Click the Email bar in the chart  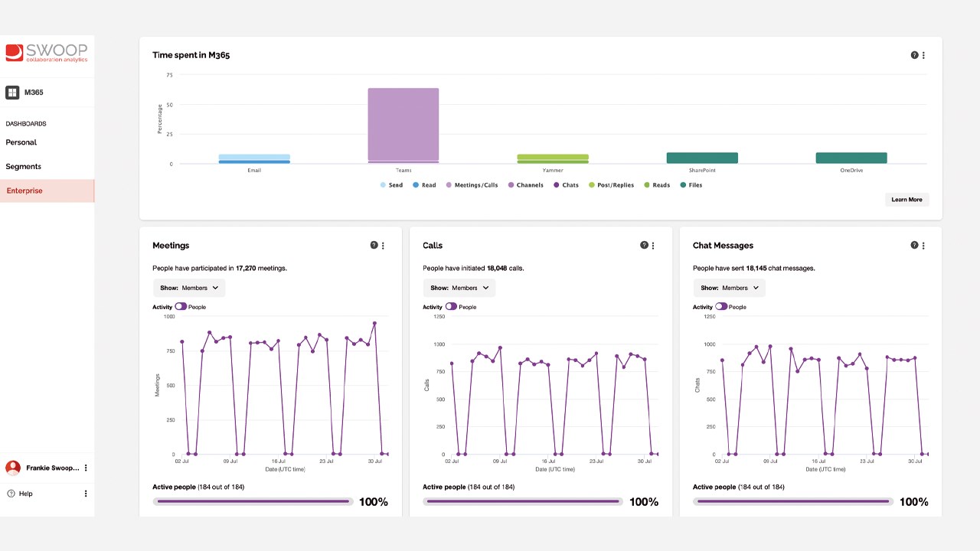(254, 159)
